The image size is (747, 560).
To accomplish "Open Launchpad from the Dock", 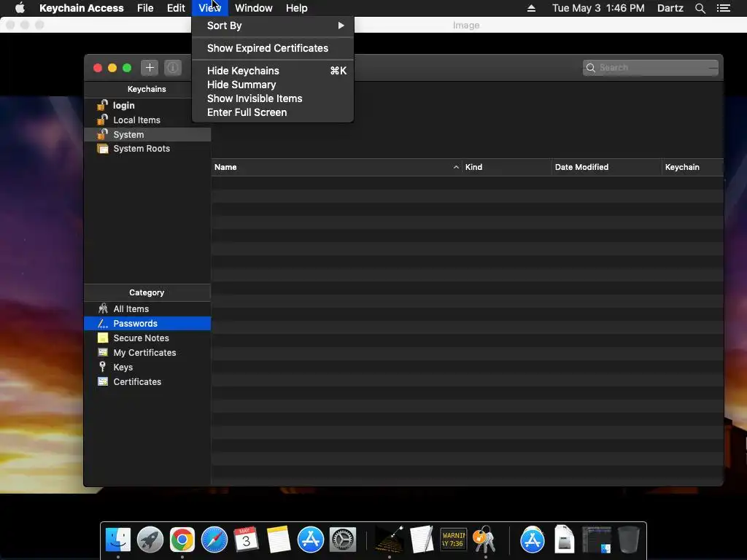I will (x=150, y=540).
